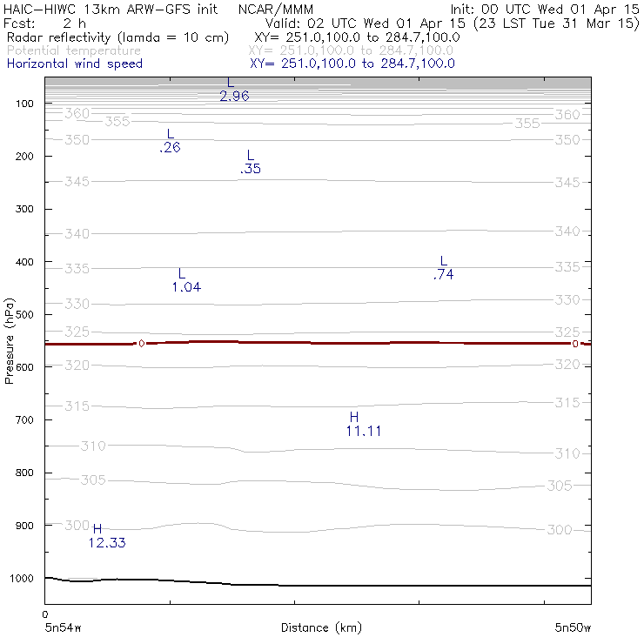
Task: Click the '200' pressure axis tick label
Action: [x=24, y=156]
